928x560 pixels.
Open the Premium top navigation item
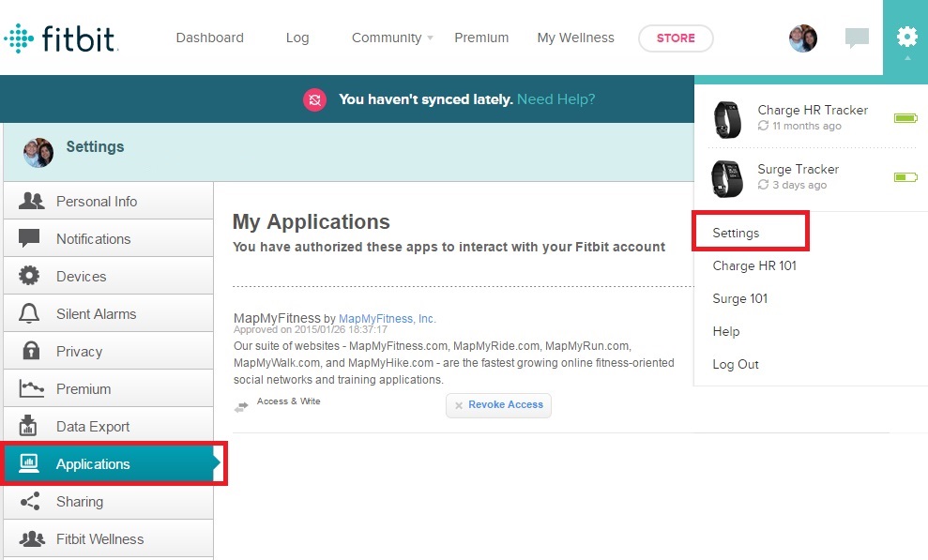point(481,38)
